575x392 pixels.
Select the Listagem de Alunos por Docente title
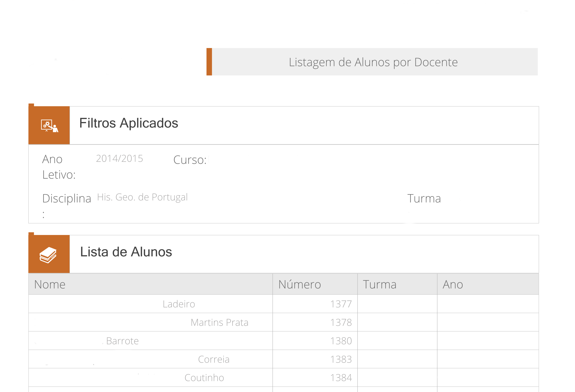click(373, 62)
